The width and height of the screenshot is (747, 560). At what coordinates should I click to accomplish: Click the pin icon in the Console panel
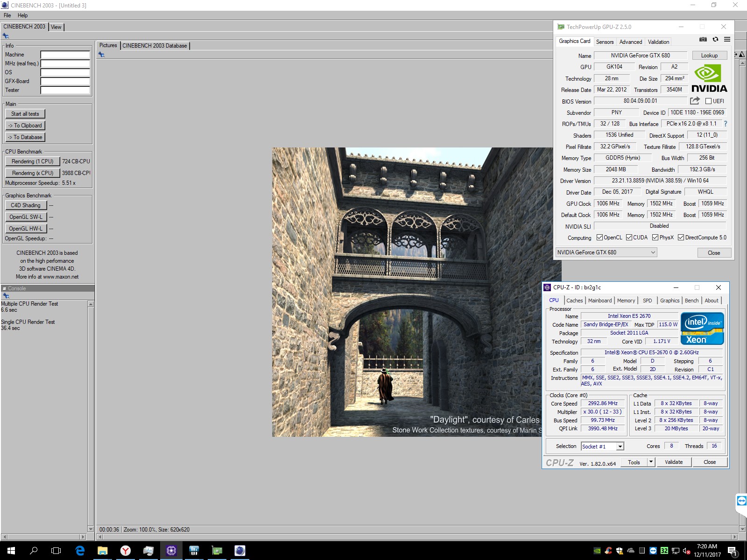coord(6,296)
